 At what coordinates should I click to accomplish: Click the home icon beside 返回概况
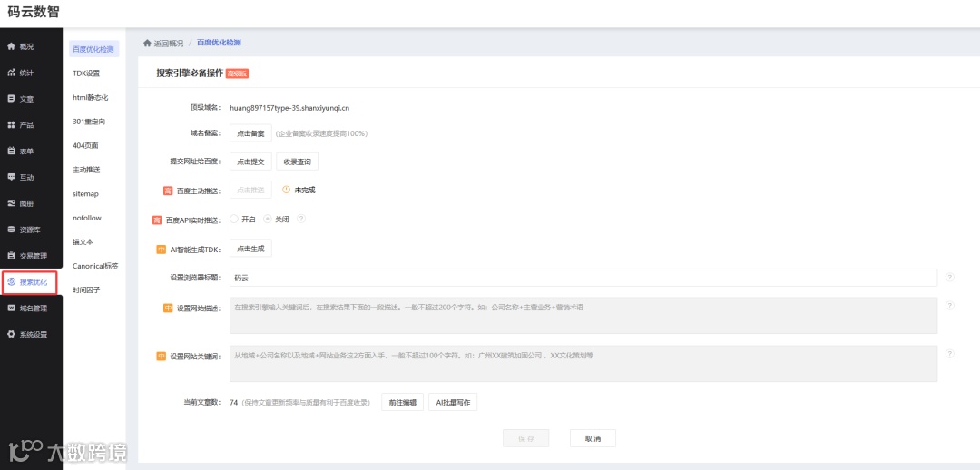[x=147, y=43]
